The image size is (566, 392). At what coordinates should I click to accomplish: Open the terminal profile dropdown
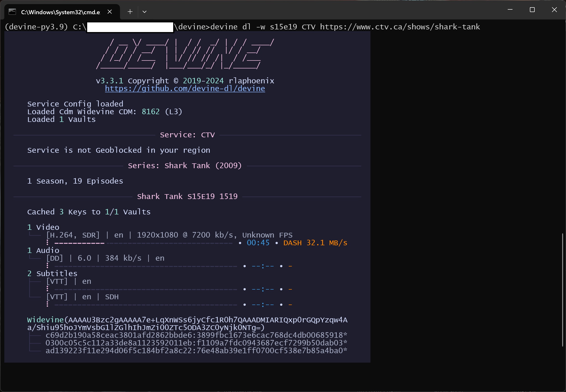click(144, 12)
